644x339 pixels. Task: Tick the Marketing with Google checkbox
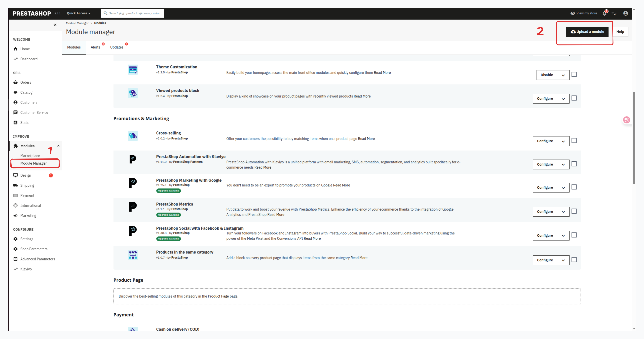point(574,187)
